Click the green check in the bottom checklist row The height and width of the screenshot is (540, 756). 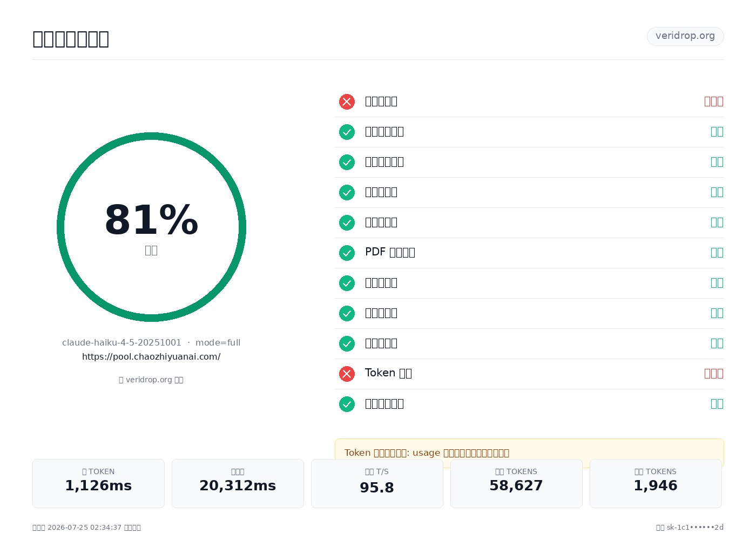click(x=347, y=404)
